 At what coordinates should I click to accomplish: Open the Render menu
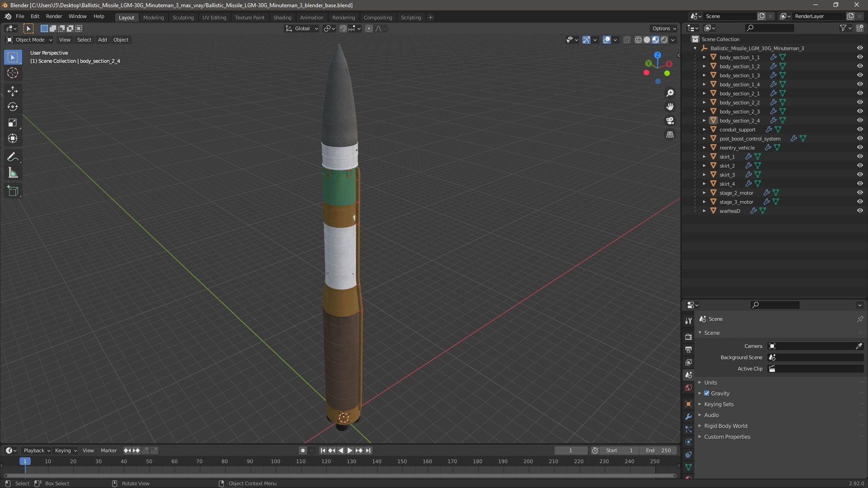click(x=54, y=16)
